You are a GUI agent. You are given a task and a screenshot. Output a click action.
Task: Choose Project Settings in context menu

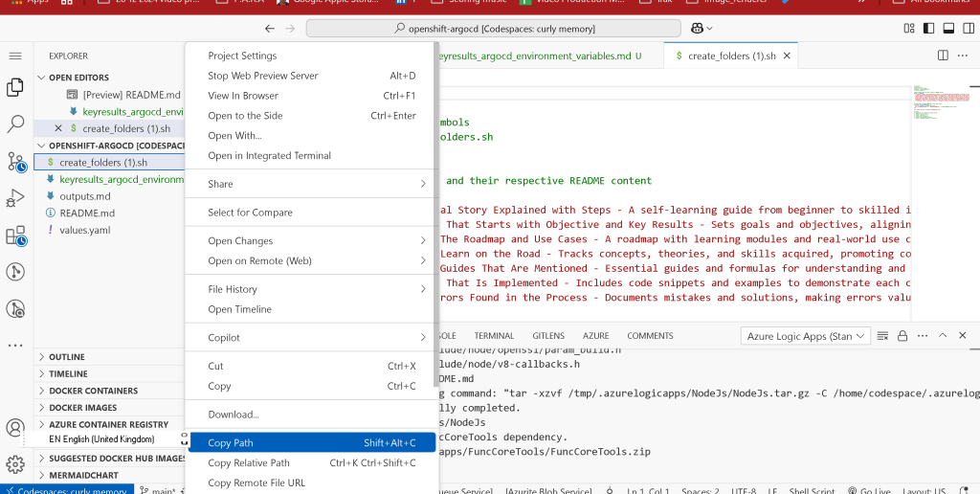coord(310,56)
